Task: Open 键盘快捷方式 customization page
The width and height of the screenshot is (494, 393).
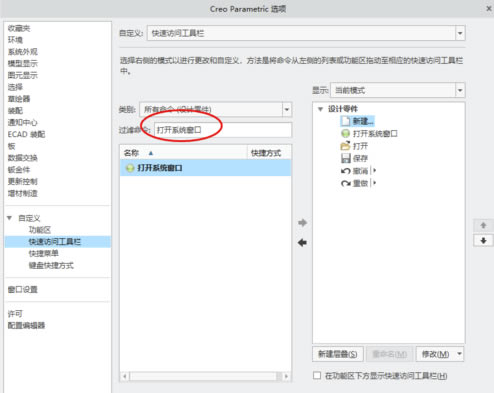Action: 51,265
